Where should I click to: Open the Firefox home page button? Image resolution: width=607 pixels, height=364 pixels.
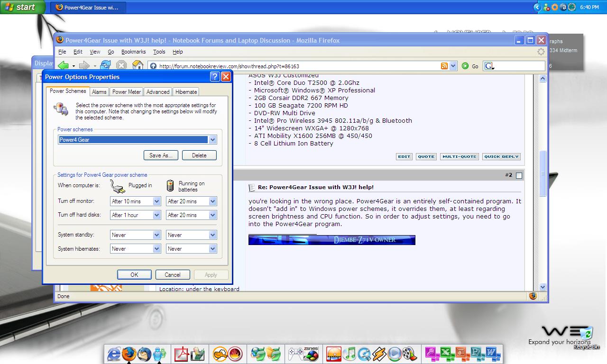[x=138, y=65]
